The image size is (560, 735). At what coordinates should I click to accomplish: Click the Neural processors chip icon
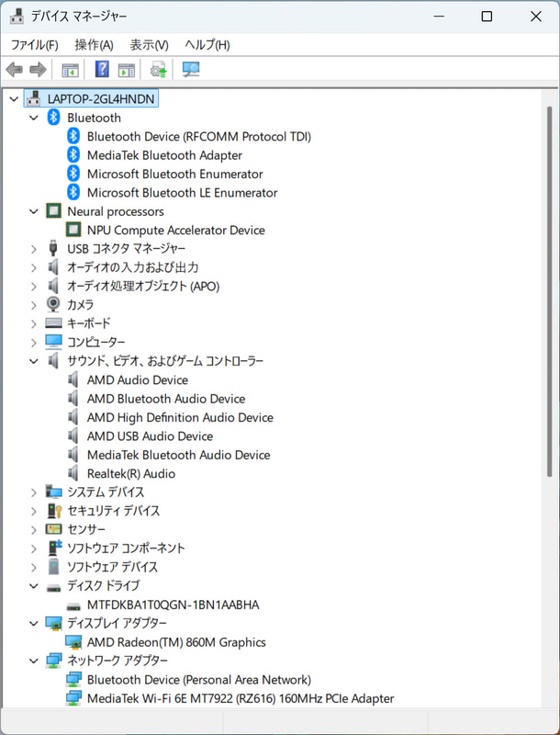(53, 211)
